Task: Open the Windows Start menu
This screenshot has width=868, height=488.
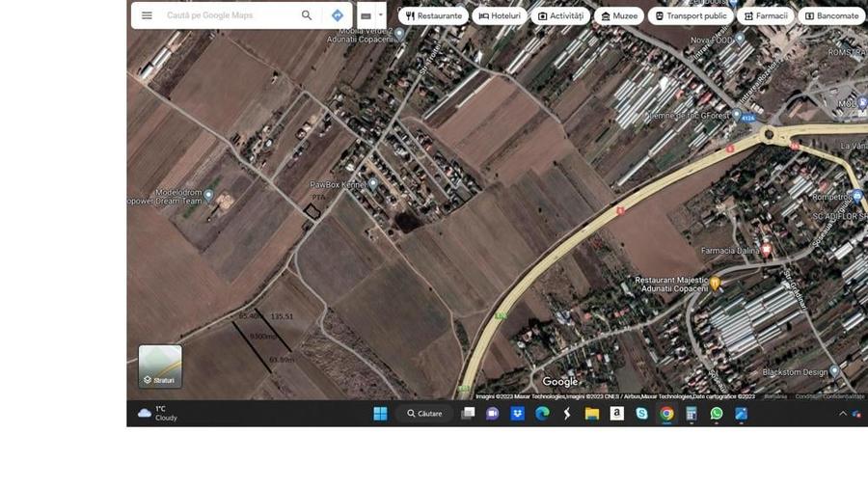Action: [380, 414]
